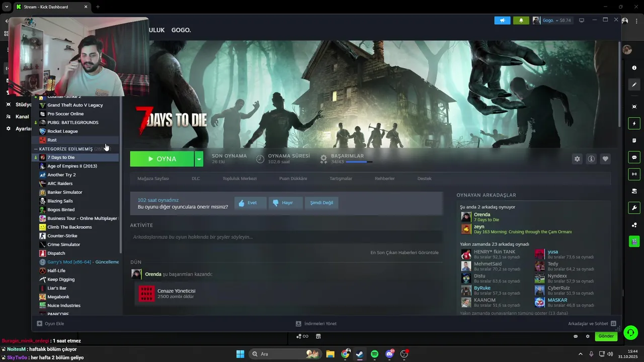Open Kick chat shop icon
This screenshot has height=362, width=644.
318,336
